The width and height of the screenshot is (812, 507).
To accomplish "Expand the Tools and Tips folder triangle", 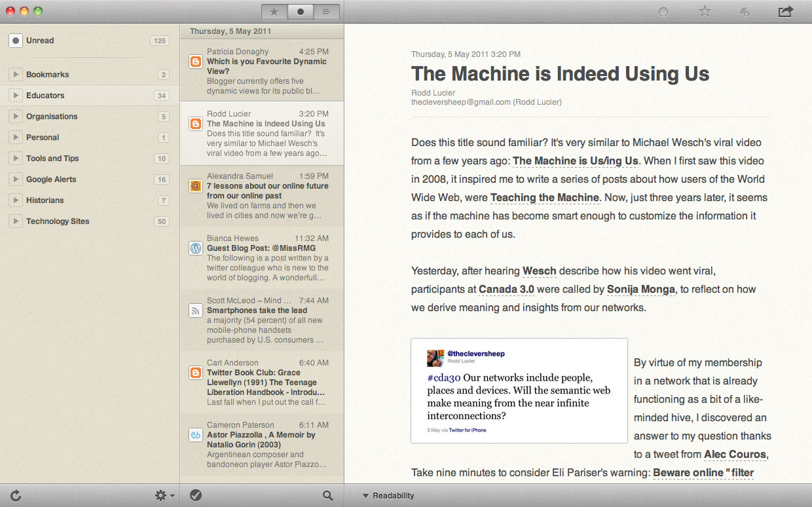I will click(16, 159).
